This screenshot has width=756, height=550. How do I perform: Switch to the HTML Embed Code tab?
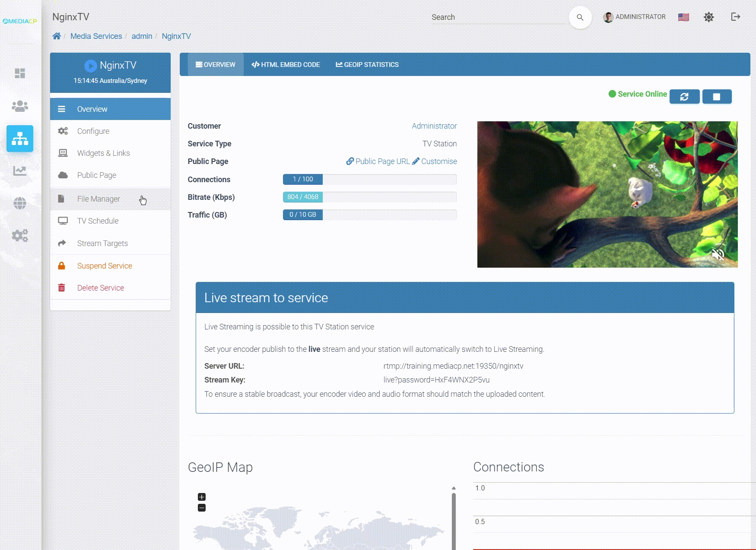(286, 64)
